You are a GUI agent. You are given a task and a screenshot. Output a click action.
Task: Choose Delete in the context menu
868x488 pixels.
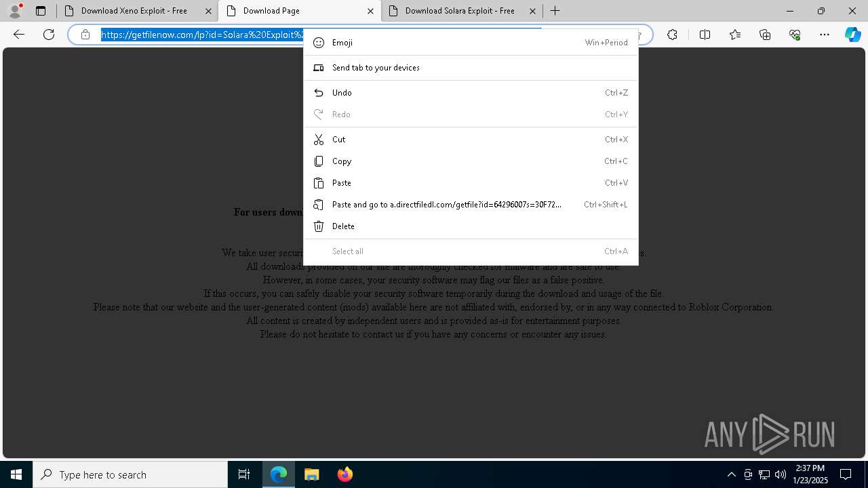(471, 226)
